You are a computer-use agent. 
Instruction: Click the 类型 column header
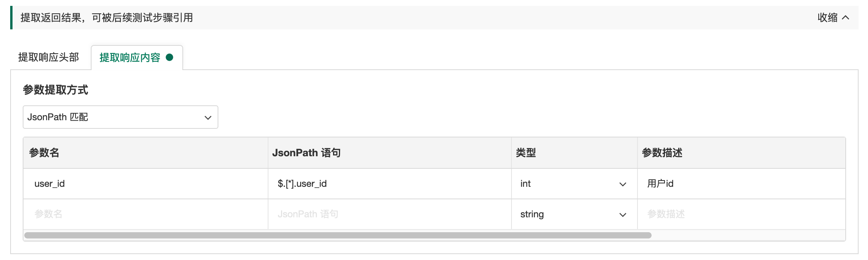[x=526, y=153]
